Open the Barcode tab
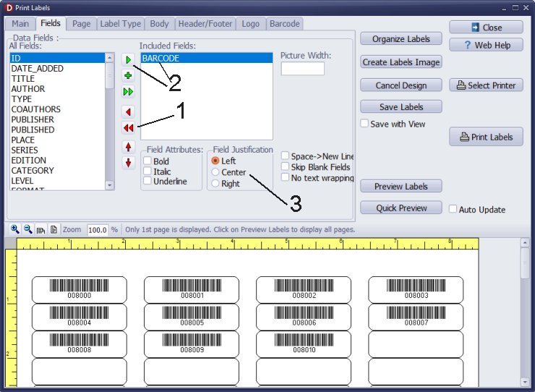 [x=284, y=24]
